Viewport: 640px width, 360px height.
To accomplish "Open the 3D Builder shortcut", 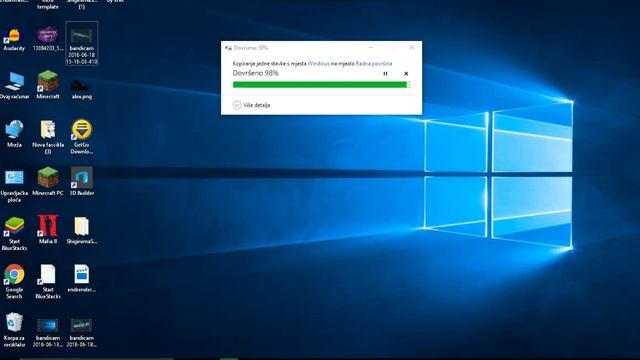I will 82,181.
